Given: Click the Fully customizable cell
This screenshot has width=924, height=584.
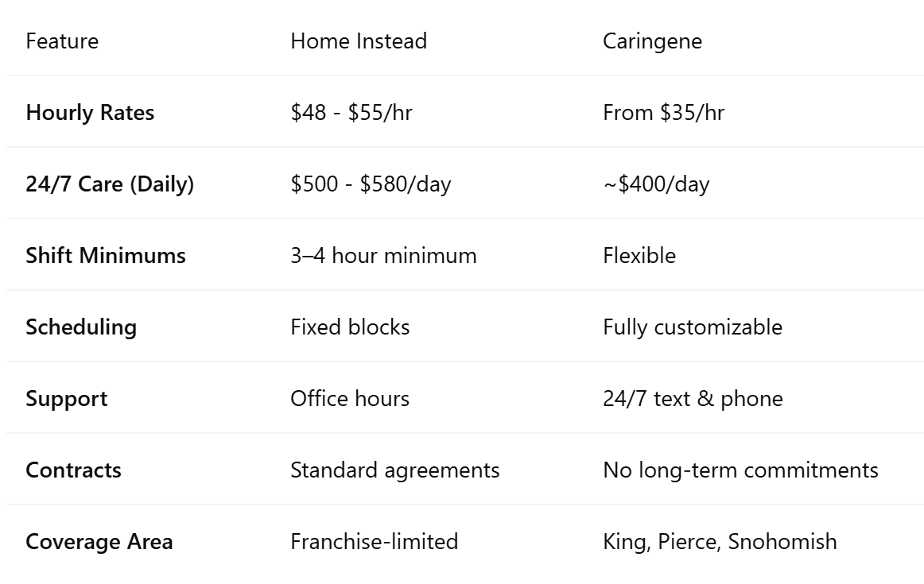Looking at the screenshot, I should [693, 327].
